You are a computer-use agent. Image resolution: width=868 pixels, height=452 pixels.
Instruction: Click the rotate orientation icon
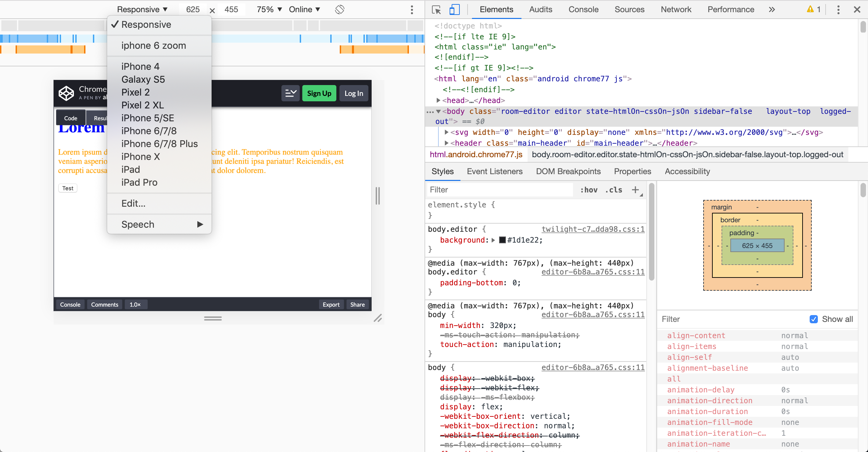(339, 9)
